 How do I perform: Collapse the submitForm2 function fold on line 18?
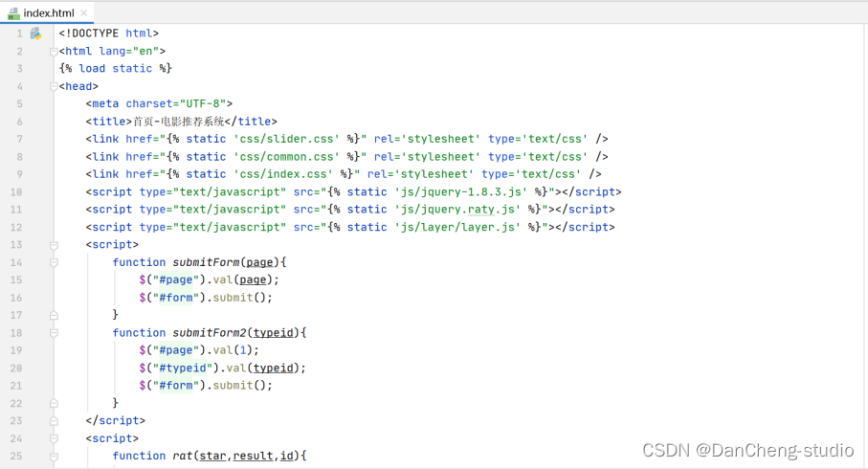click(54, 333)
